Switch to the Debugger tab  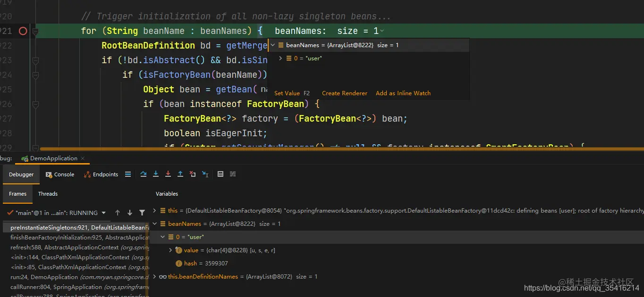pyautogui.click(x=21, y=174)
